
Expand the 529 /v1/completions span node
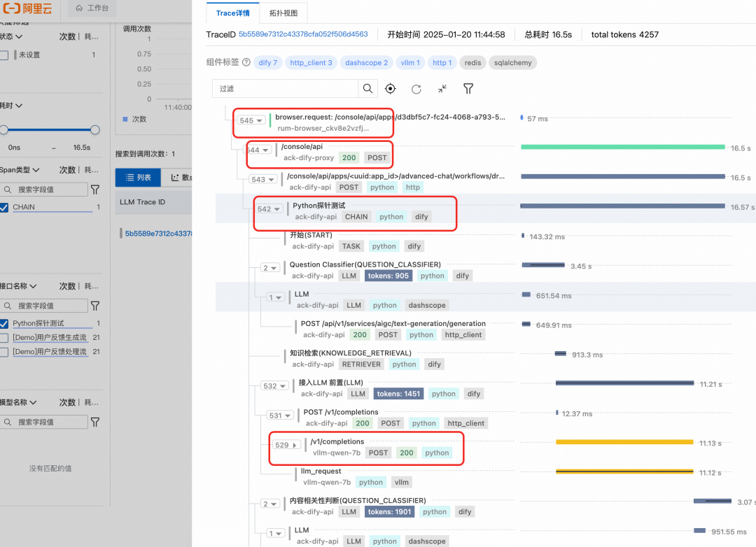286,445
